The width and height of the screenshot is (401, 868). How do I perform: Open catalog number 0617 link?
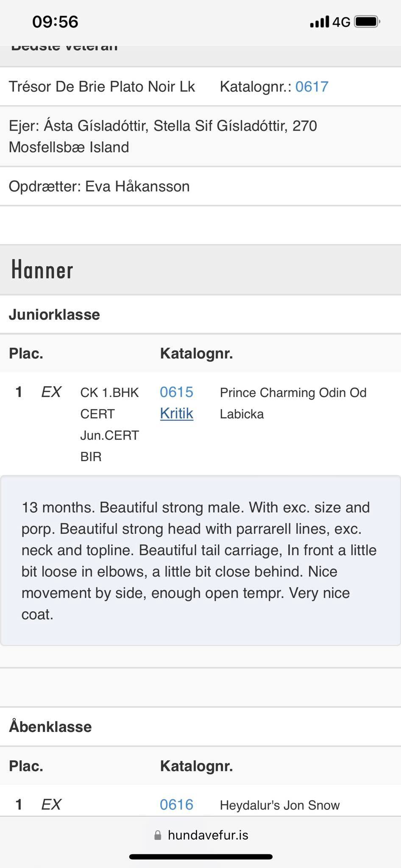[312, 86]
